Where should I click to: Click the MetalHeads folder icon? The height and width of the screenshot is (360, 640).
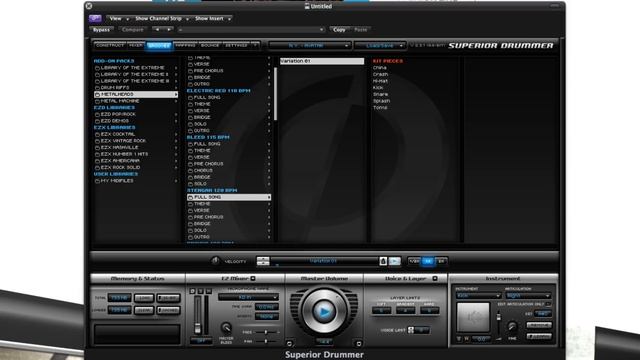pos(97,94)
